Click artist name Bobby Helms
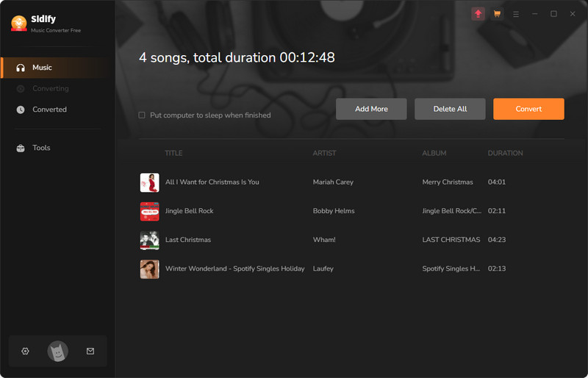This screenshot has width=588, height=378. (x=334, y=211)
